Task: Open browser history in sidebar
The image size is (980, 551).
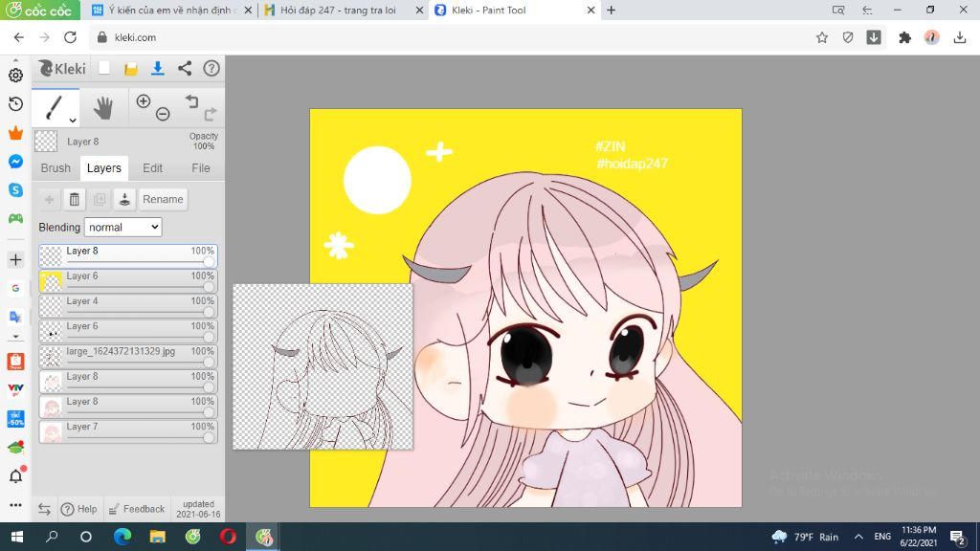Action: [x=15, y=103]
